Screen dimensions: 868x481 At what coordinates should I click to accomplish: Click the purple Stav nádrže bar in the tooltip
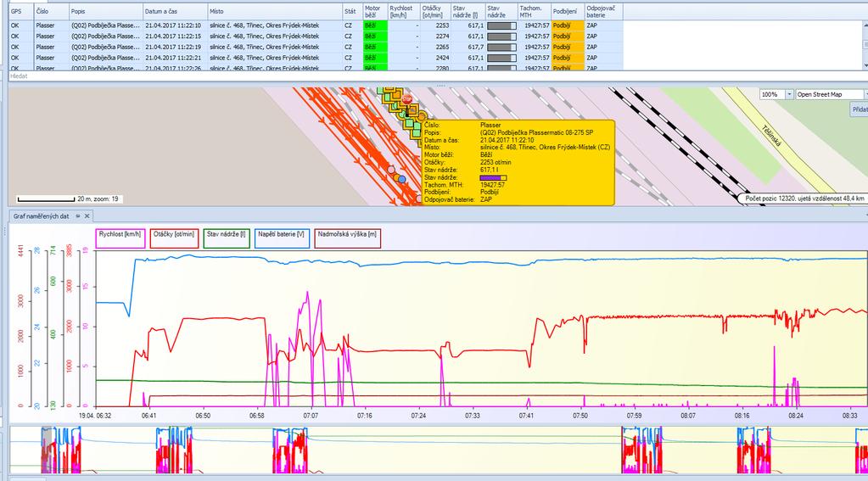point(493,177)
